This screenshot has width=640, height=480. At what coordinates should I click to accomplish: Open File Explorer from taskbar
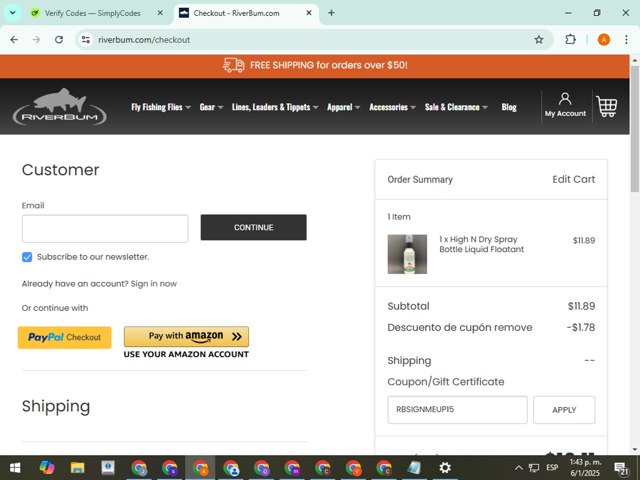pyautogui.click(x=77, y=468)
